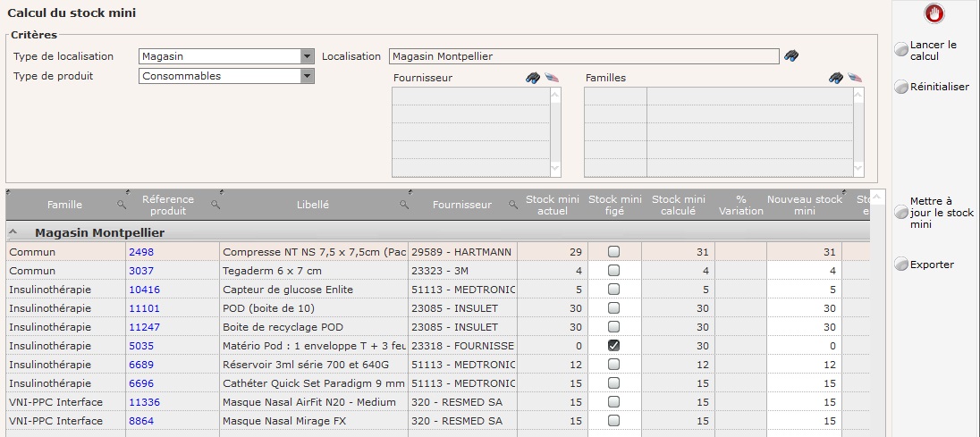Image resolution: width=980 pixels, height=437 pixels.
Task: Select the 29589 - HARTMANN supplier cell
Action: pos(462,252)
